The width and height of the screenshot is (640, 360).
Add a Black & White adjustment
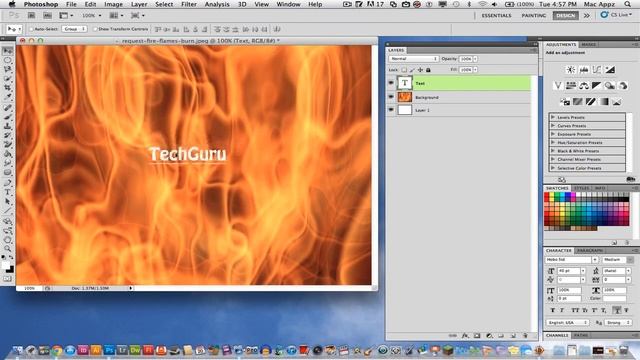point(597,85)
